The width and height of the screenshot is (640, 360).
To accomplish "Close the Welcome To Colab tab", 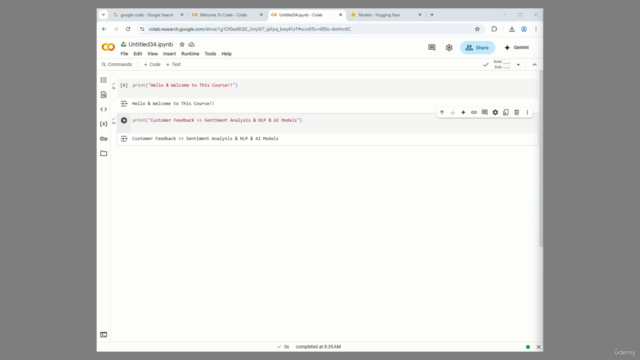I will click(261, 15).
